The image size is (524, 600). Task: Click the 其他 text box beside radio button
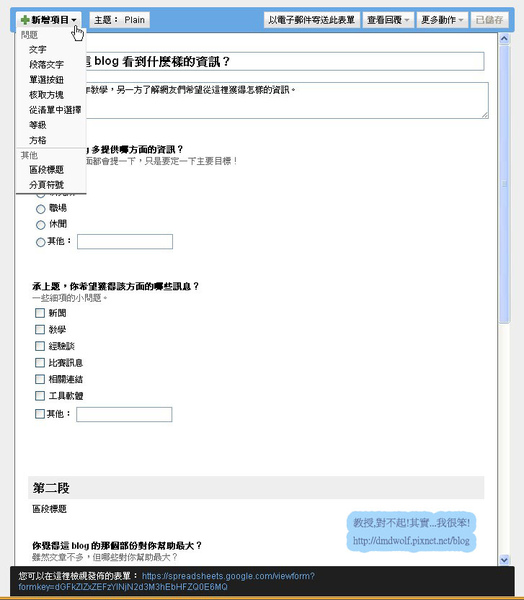tap(125, 241)
